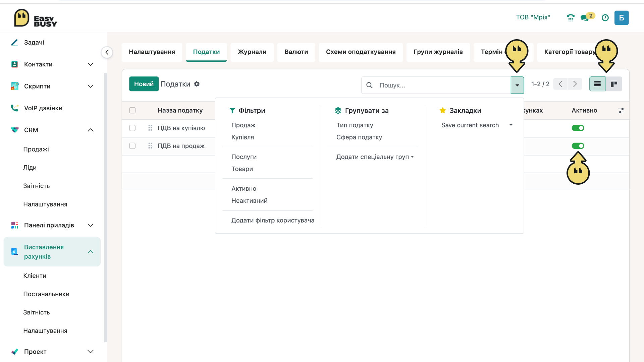This screenshot has width=644, height=362.
Task: Apply the Купівля filter
Action: [x=243, y=137]
